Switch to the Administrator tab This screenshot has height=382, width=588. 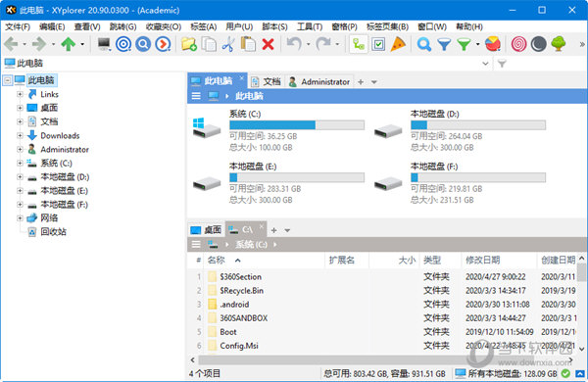click(x=319, y=81)
